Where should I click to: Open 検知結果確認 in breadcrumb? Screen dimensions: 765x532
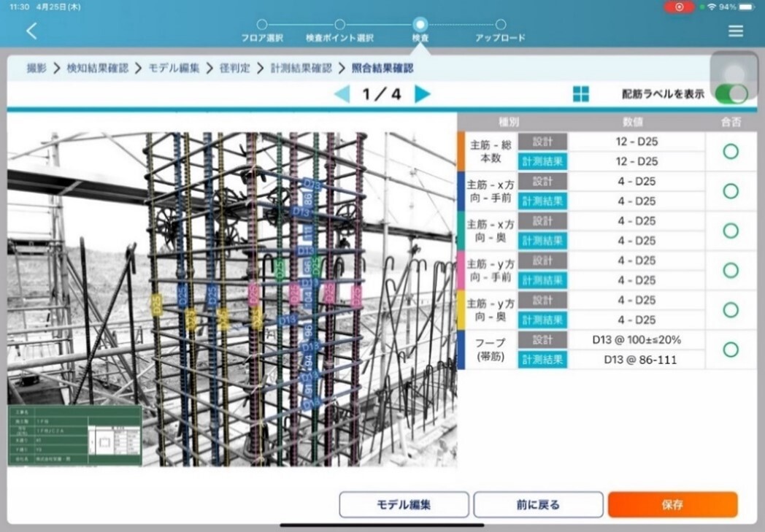pos(97,68)
